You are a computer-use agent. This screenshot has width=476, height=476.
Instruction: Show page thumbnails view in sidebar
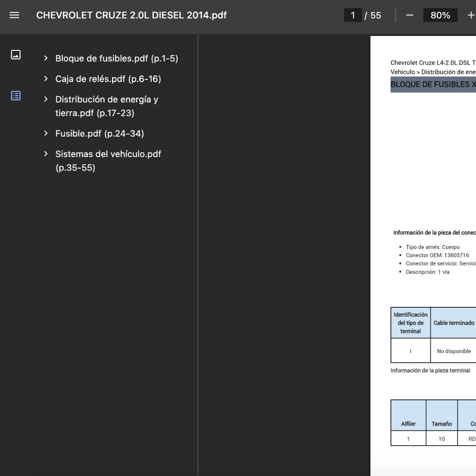coord(16,55)
